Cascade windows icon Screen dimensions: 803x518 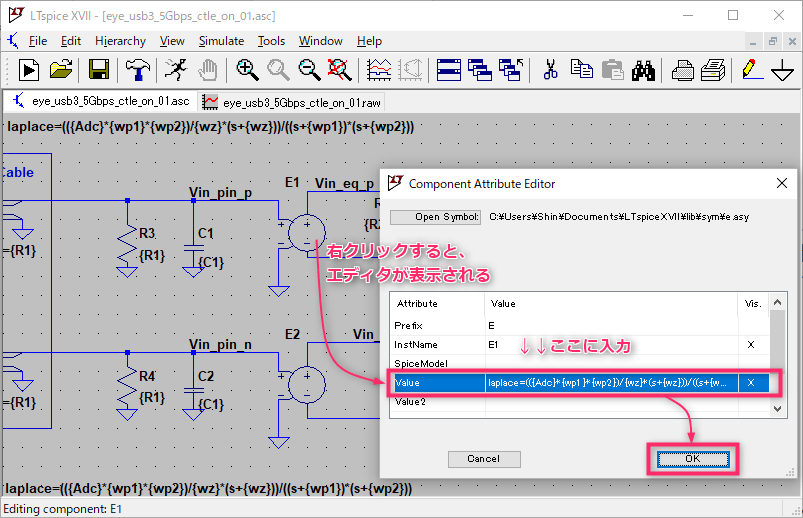480,70
